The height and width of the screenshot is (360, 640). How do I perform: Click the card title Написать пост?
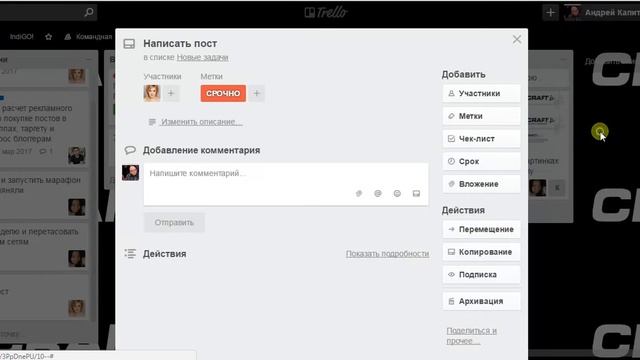[x=180, y=44]
